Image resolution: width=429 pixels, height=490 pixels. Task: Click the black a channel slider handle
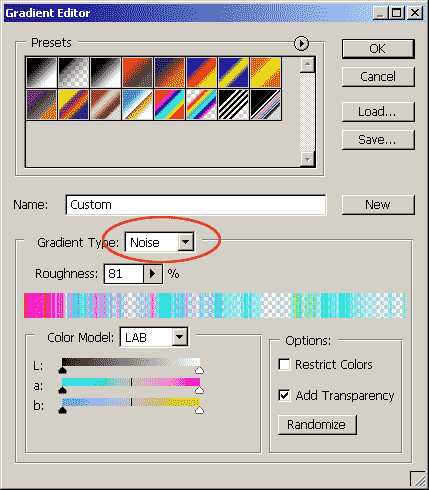62,390
